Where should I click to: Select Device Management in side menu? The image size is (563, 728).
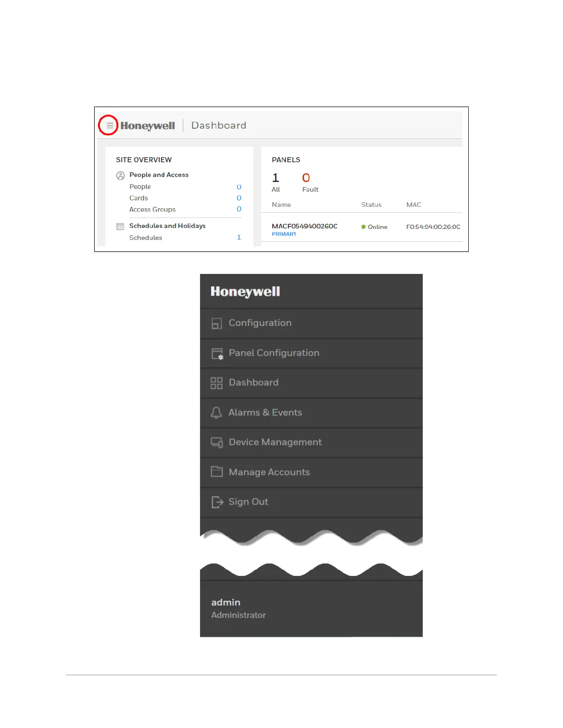coord(311,442)
